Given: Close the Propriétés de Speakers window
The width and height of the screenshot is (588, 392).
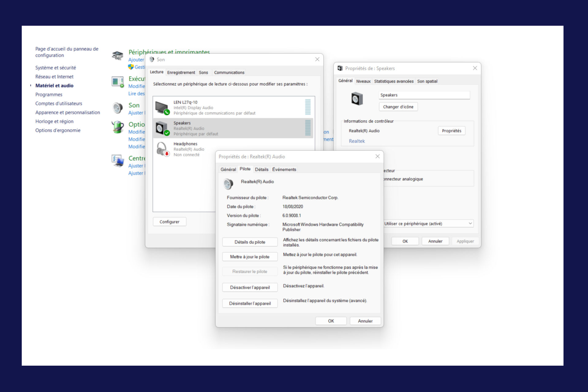Looking at the screenshot, I should 475,68.
